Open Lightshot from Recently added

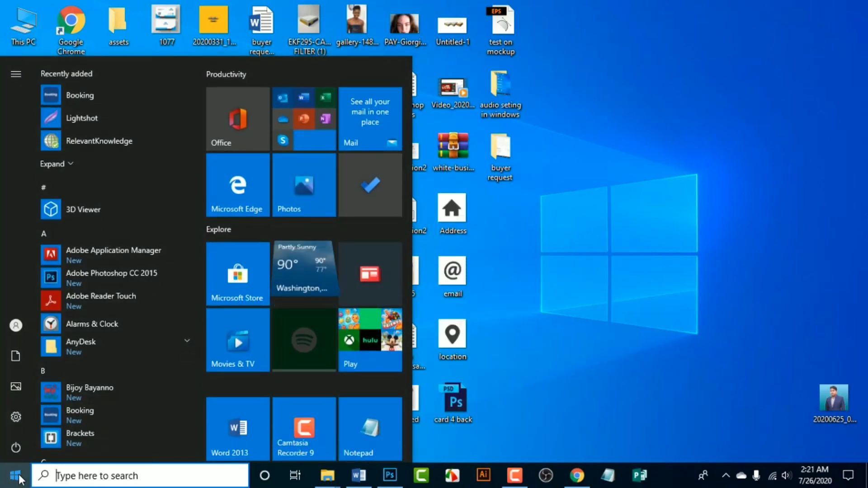pyautogui.click(x=115, y=118)
